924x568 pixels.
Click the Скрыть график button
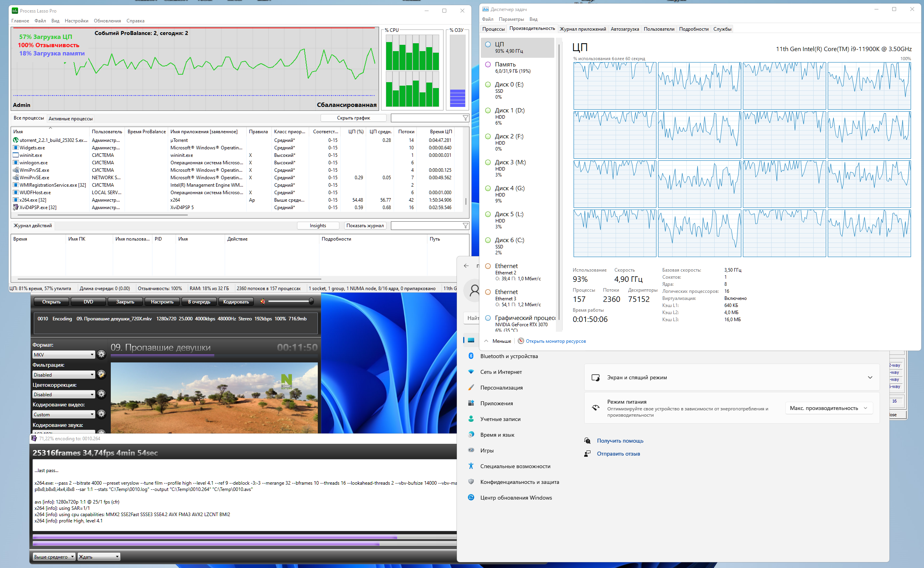353,118
